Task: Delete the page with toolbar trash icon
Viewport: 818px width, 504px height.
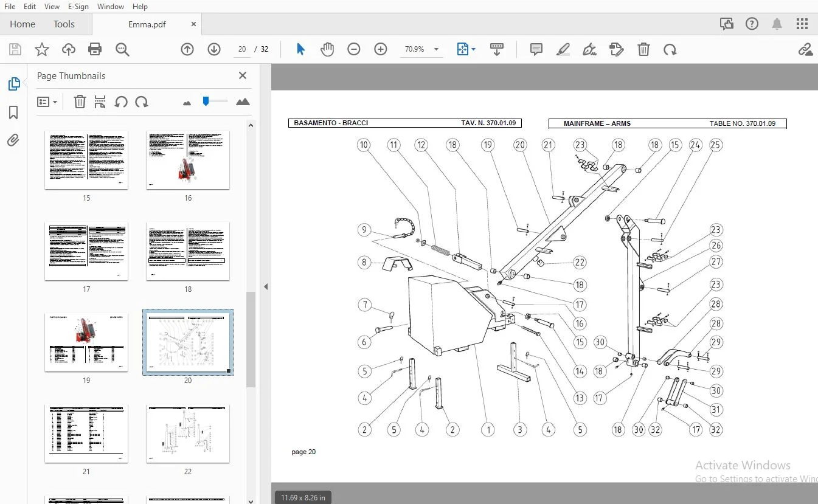Action: [643, 49]
